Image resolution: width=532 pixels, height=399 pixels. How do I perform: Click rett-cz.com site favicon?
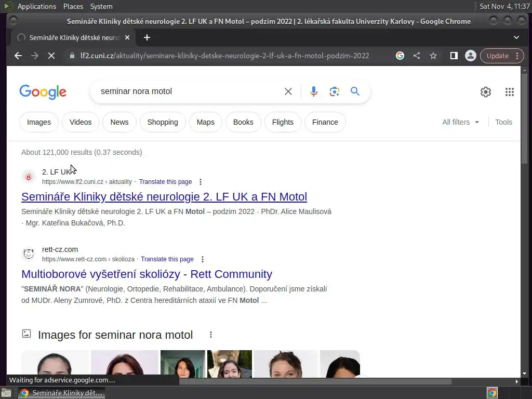[x=29, y=254]
